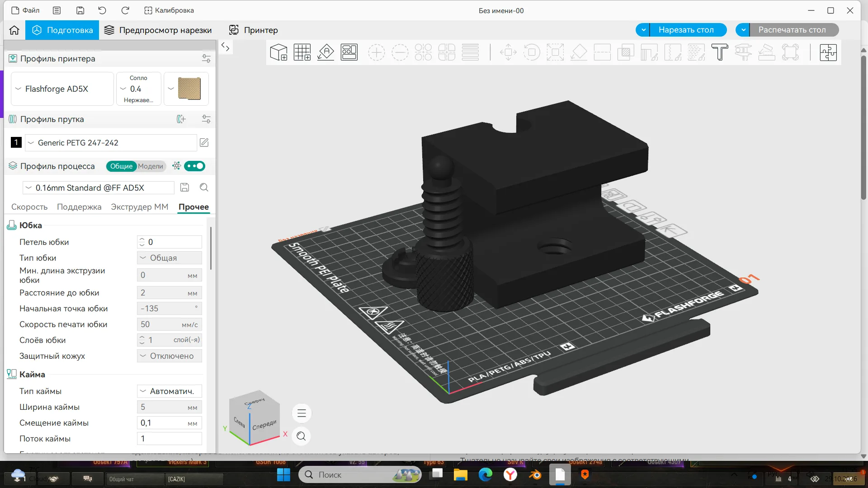Click the Arrange all objects icon

[x=349, y=52]
